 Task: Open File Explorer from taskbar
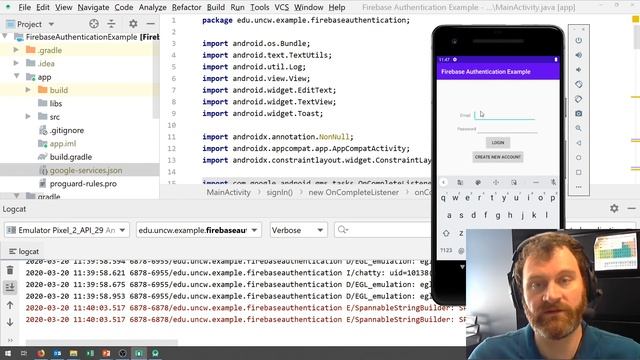click(73, 353)
